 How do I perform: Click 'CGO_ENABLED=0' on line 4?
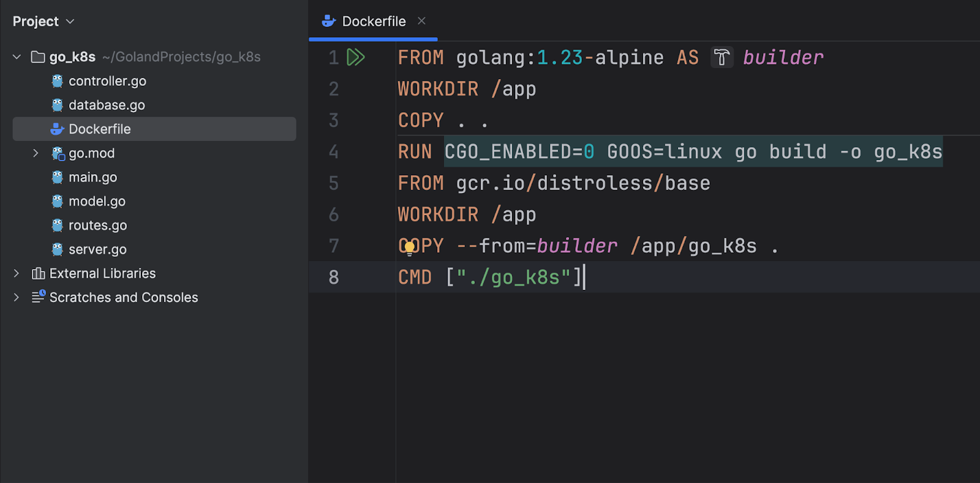pos(519,151)
